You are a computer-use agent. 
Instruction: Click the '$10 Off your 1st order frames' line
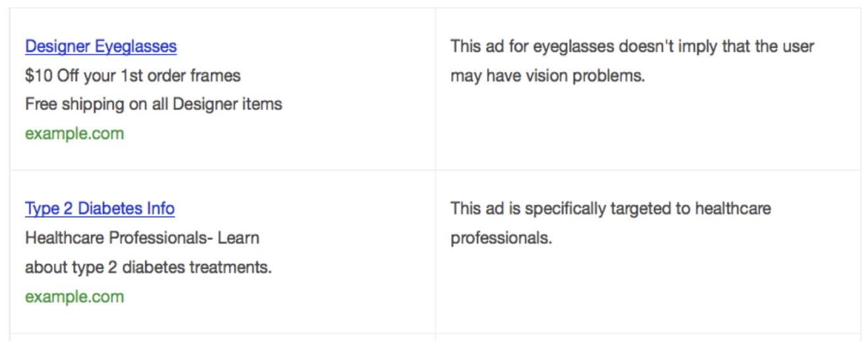click(x=133, y=76)
